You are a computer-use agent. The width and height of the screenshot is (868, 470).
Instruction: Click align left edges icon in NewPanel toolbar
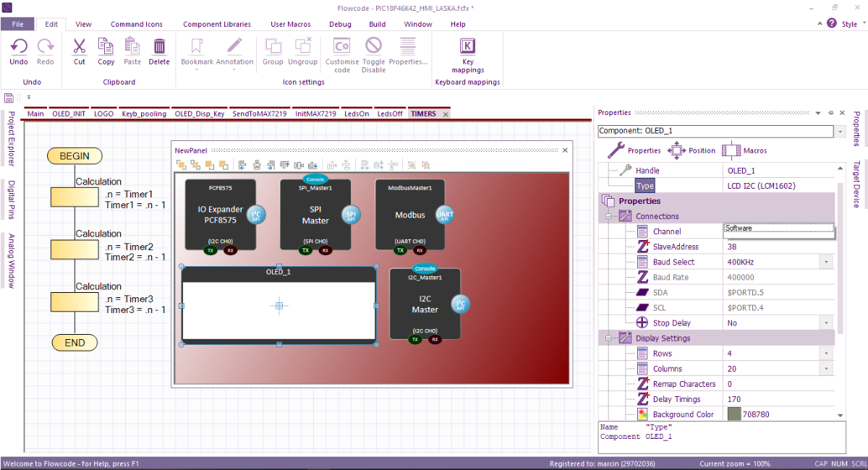pos(242,164)
